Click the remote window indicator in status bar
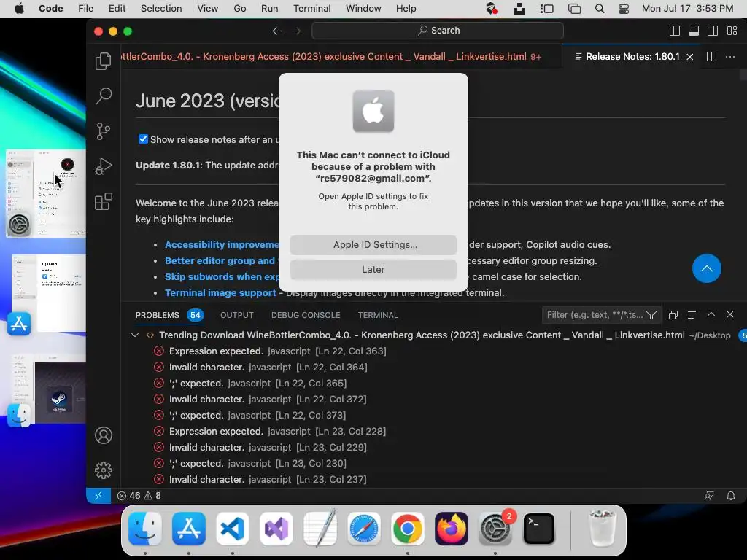 tap(98, 496)
